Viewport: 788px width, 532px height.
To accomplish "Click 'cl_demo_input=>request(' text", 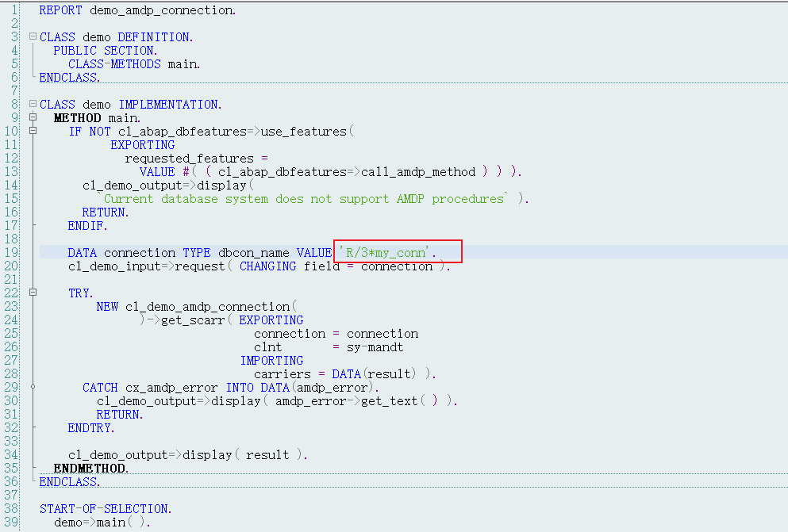I will [150, 266].
